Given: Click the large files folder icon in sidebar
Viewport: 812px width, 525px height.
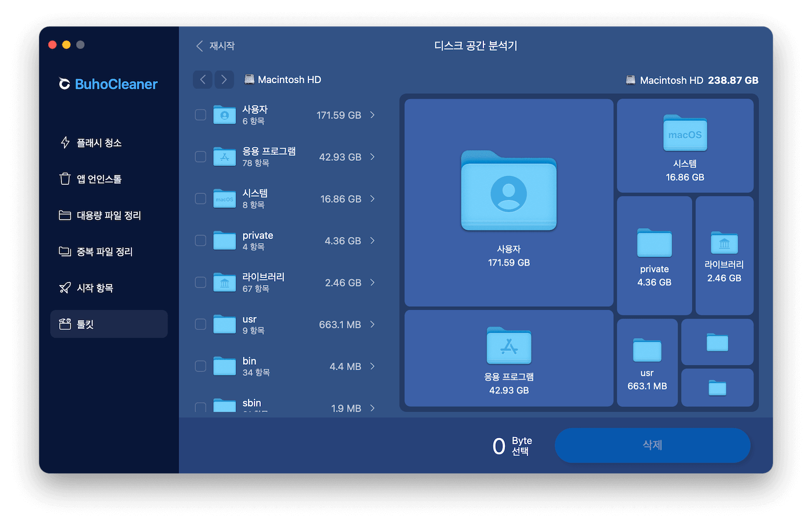Looking at the screenshot, I should [65, 215].
